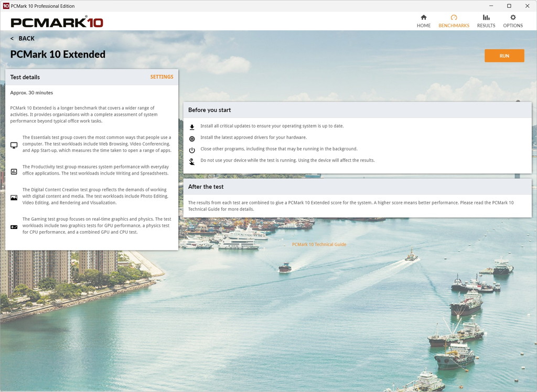Click the 'Test details' panel header
The height and width of the screenshot is (392, 537).
coord(92,77)
